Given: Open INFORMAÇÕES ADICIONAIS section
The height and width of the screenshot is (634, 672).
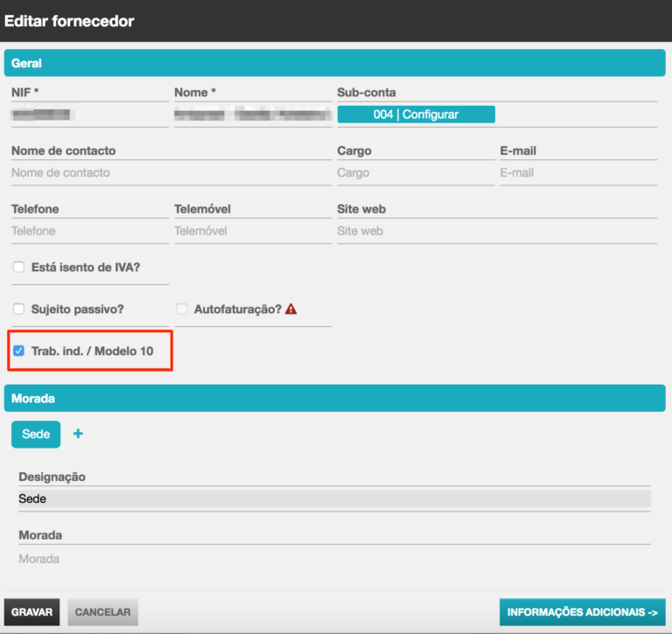Looking at the screenshot, I should pos(582,612).
